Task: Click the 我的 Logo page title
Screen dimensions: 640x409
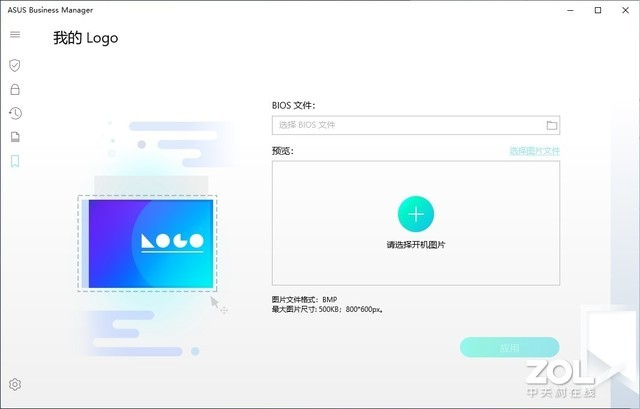Action: click(x=86, y=38)
